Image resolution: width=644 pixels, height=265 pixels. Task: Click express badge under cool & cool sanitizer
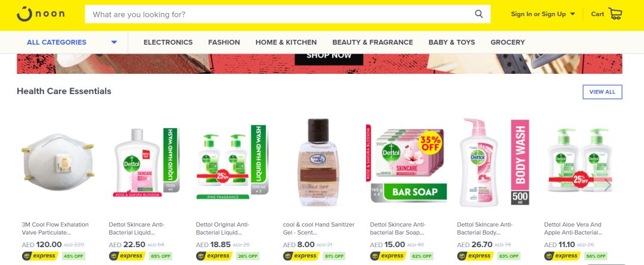click(301, 256)
